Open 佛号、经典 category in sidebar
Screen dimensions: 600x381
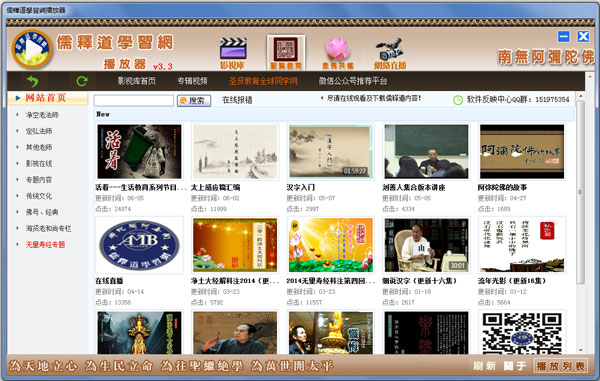[42, 212]
